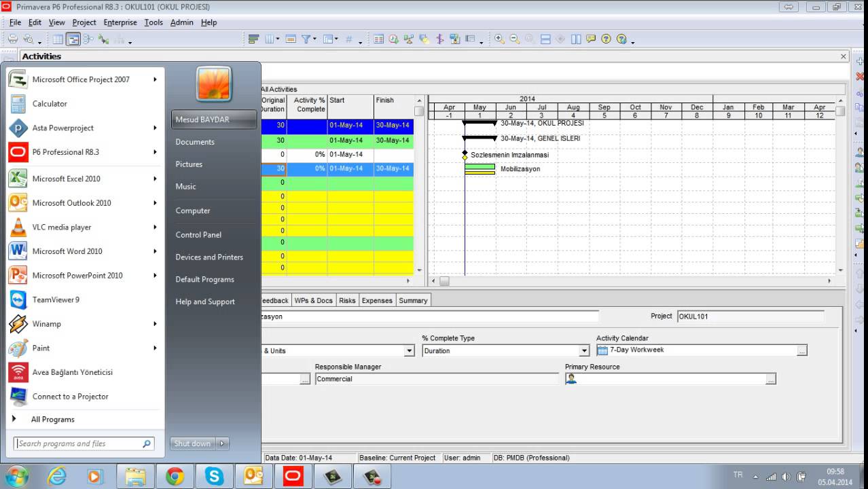
Task: Show the Activity Table view
Action: (58, 39)
